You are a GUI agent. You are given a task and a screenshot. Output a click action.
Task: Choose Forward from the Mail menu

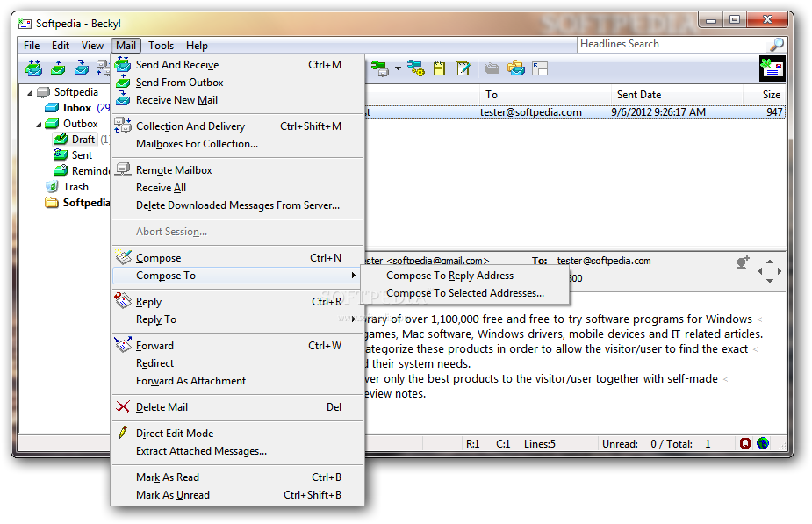coord(237,346)
